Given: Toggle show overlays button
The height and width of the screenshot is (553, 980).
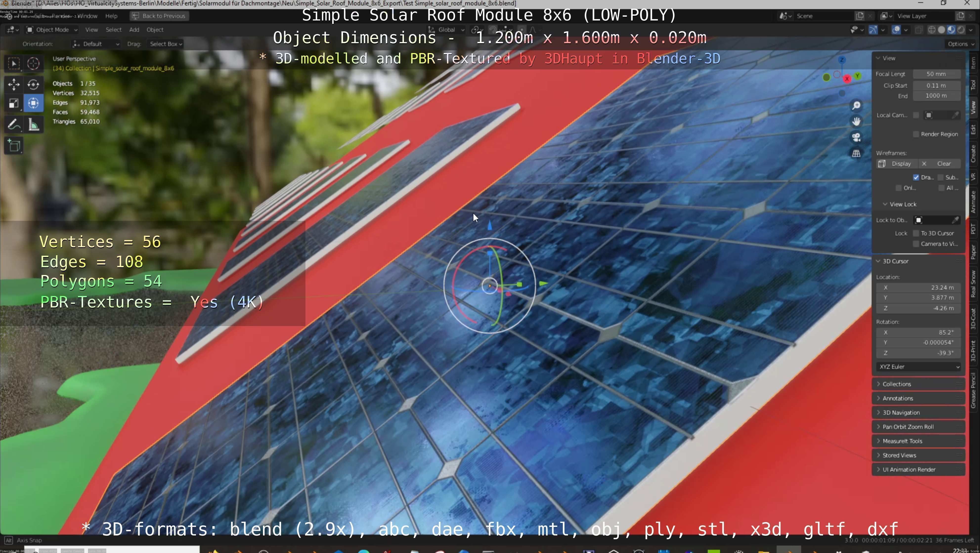Looking at the screenshot, I should (896, 30).
